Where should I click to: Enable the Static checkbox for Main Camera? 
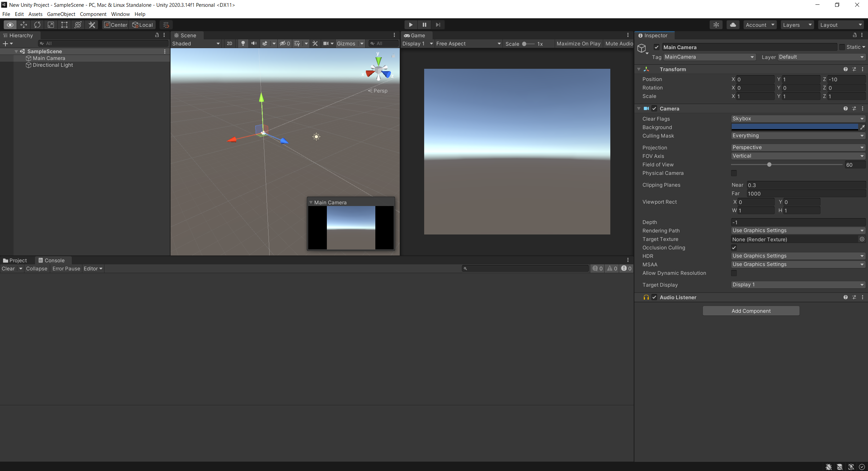[843, 47]
